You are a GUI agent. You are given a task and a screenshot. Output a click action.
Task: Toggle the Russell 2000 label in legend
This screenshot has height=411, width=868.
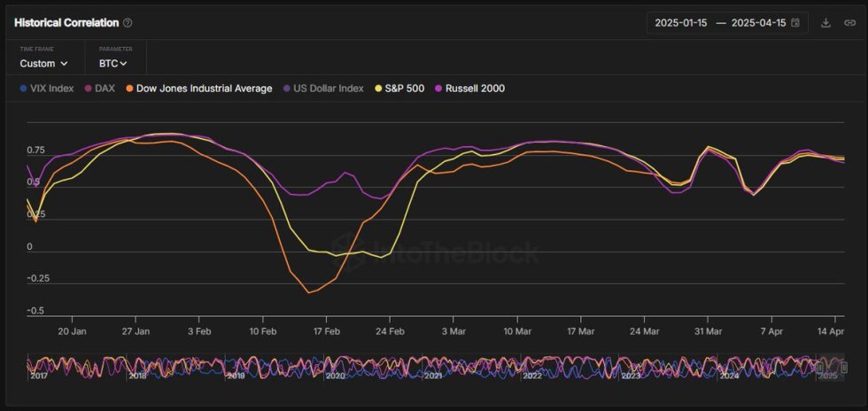pyautogui.click(x=475, y=89)
